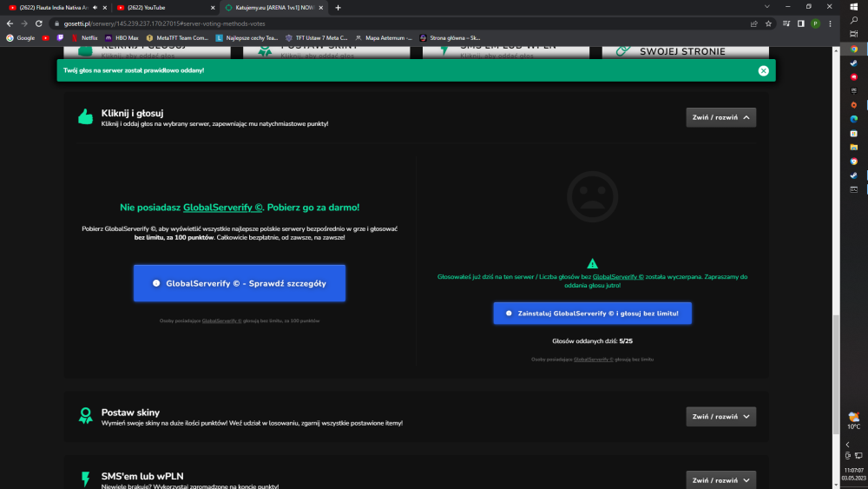The image size is (868, 489).
Task: Switch to the Flauta India Nativa YouTube tab
Action: [53, 8]
